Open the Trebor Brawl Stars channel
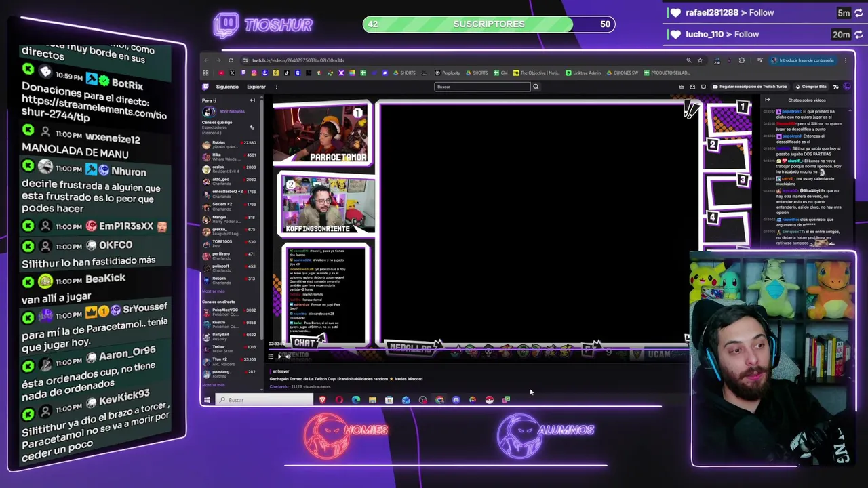This screenshot has width=868, height=488. [x=229, y=348]
